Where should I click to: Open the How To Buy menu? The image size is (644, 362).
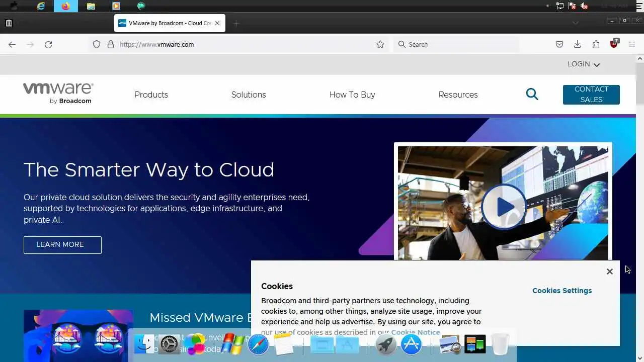352,95
